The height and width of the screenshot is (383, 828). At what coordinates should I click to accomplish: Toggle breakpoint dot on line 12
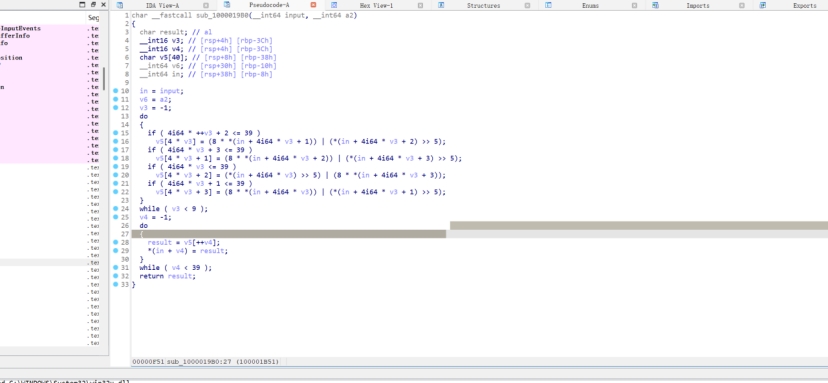116,108
